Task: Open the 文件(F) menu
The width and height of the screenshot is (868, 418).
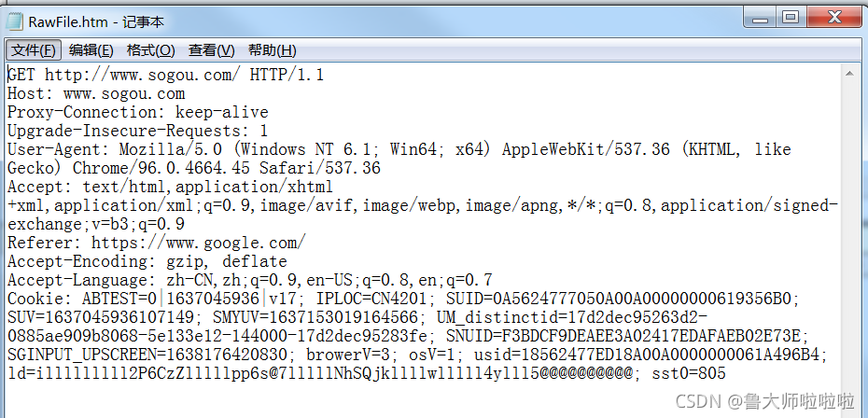Action: pos(35,50)
